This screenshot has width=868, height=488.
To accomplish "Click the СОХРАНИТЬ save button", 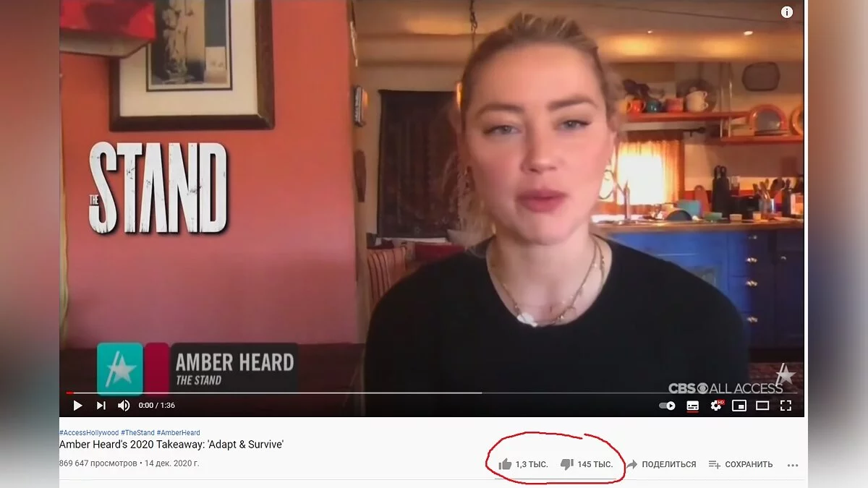I will [741, 464].
